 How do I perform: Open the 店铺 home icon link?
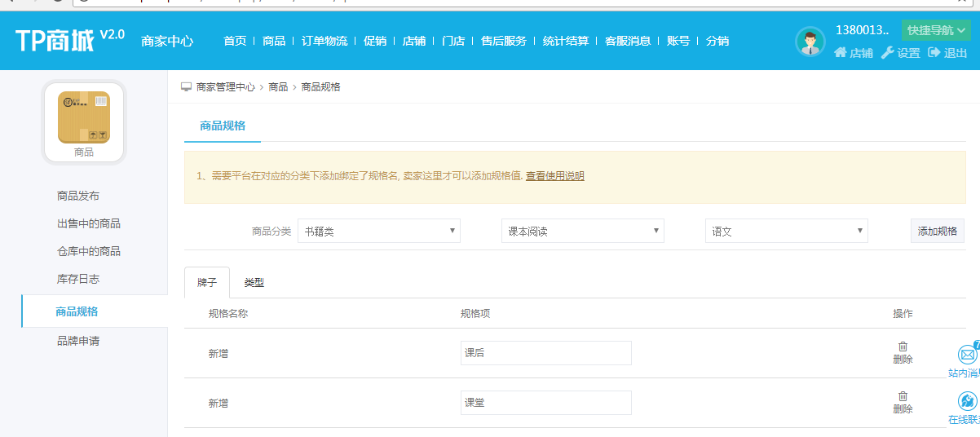tap(841, 53)
